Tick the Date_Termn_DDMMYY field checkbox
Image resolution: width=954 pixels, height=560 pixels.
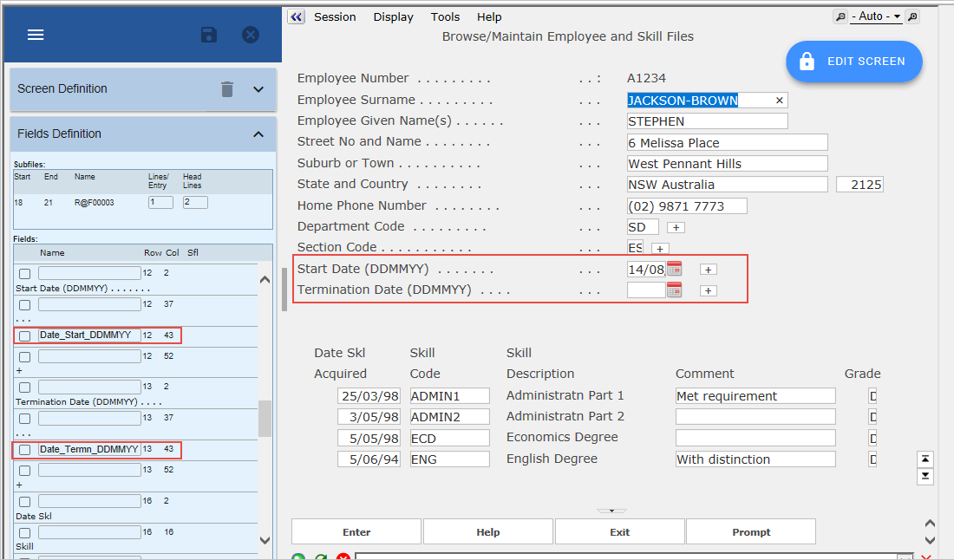coord(25,450)
